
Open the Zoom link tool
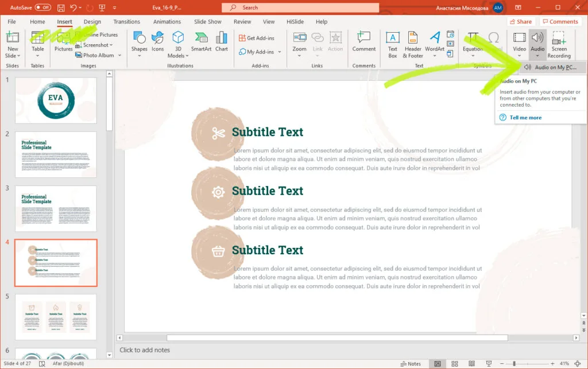tap(299, 45)
